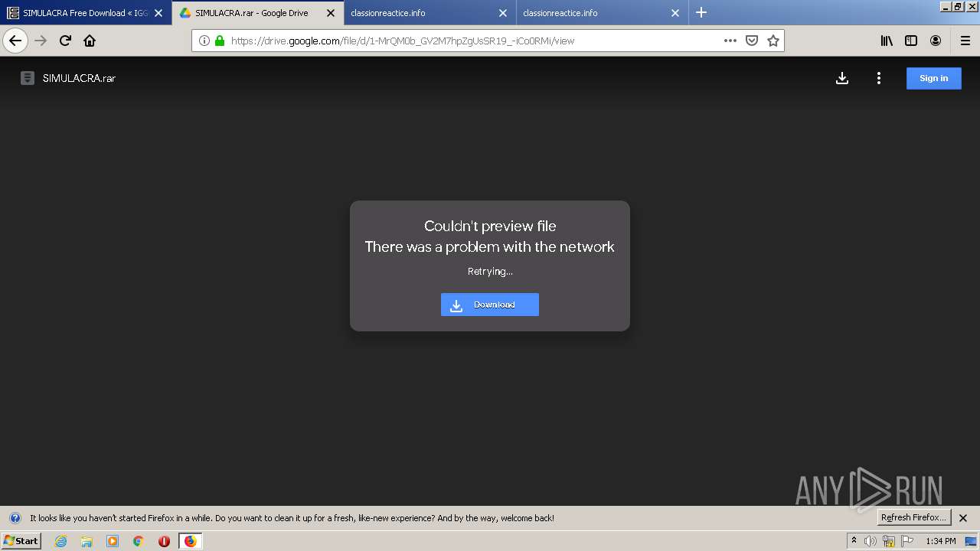The image size is (980, 551).
Task: Click the show desktop icon after the clock
Action: point(972,541)
